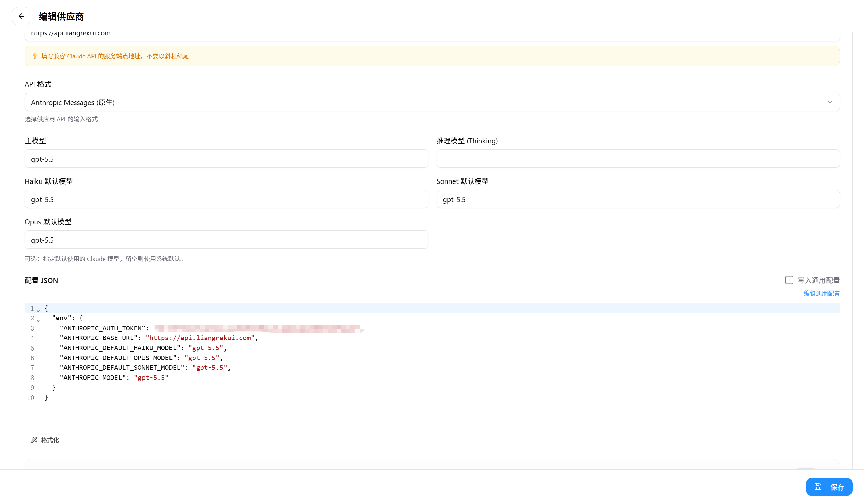Click the ANTHROPIC_DEFAULT_OPUS_MODEL line
Image resolution: width=864 pixels, height=504 pixels.
(141, 358)
